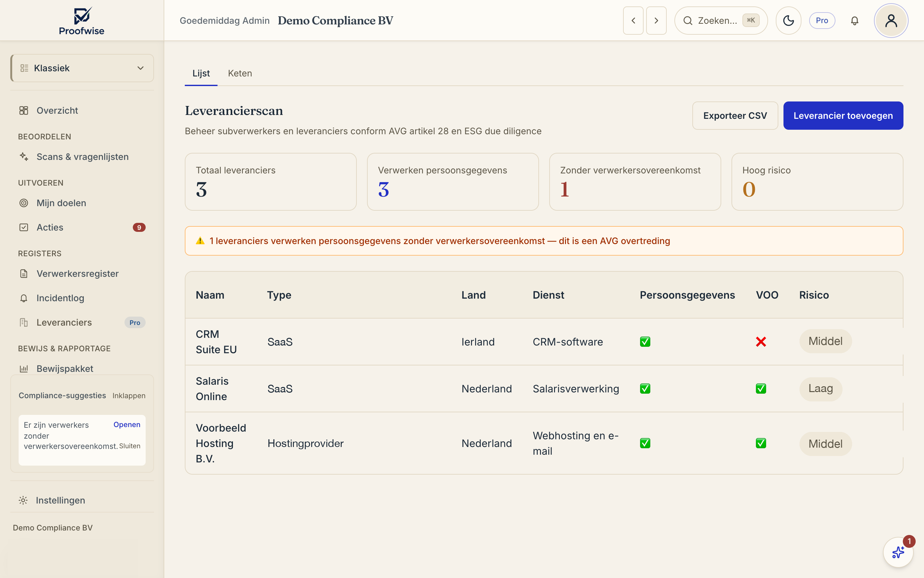Image resolution: width=924 pixels, height=578 pixels.
Task: Click the warning triangle in the alert
Action: [x=200, y=241]
